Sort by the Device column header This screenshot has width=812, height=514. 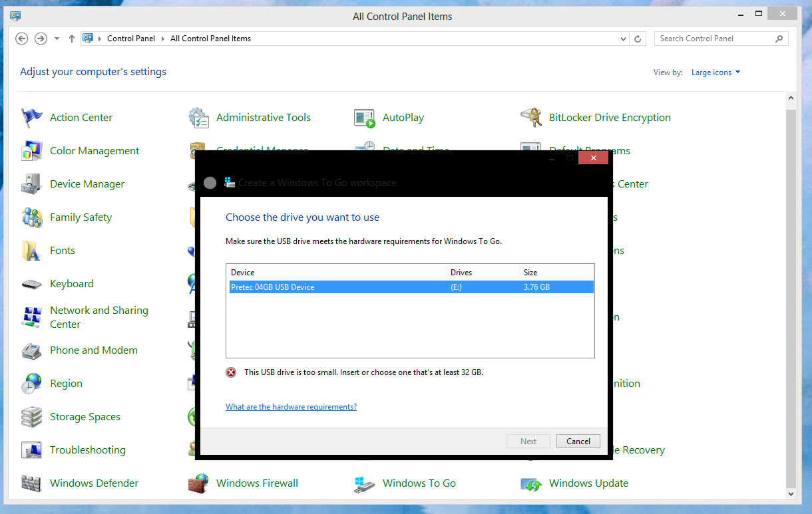coord(336,273)
